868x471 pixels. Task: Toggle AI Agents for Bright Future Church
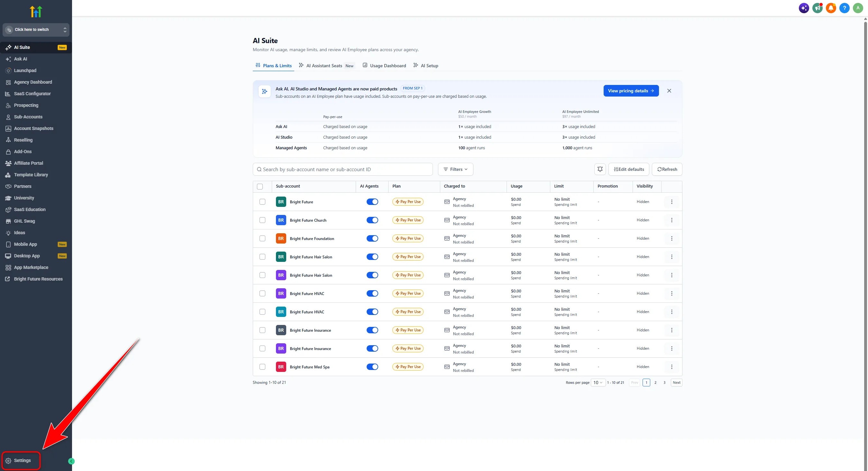[x=372, y=220]
